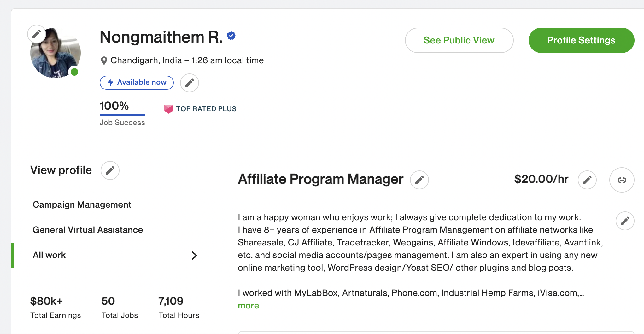Click the blue verified badge icon
Viewport: 644px width, 334px height.
coord(231,36)
